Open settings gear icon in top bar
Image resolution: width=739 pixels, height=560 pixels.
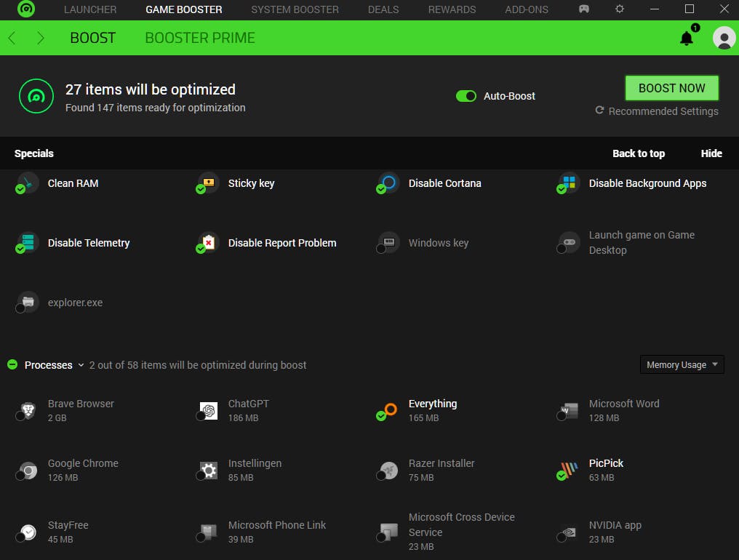tap(620, 9)
